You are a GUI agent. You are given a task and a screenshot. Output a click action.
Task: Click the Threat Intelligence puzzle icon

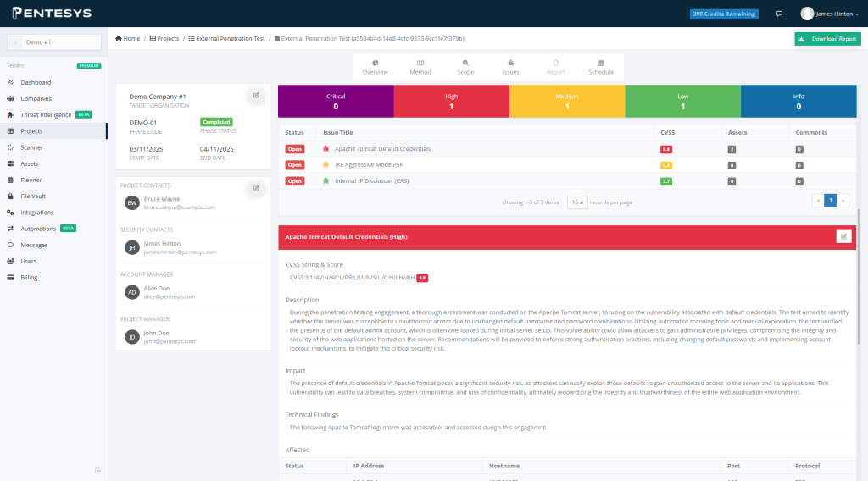[x=10, y=115]
